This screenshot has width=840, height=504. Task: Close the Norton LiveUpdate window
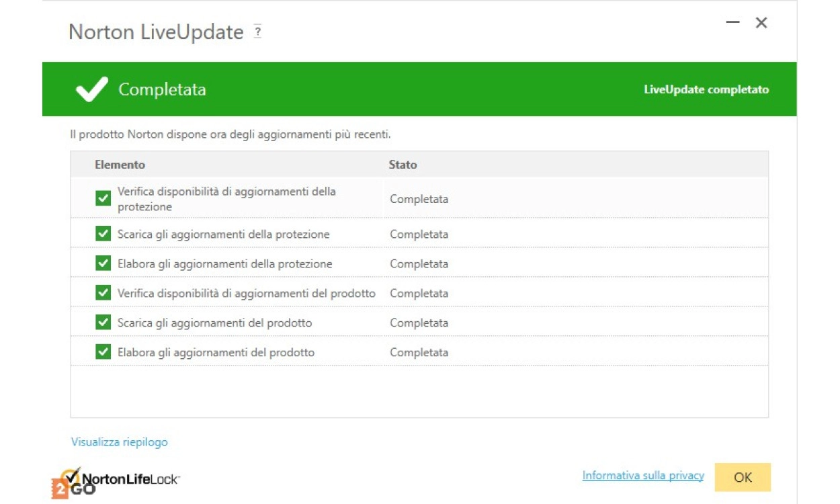(761, 23)
